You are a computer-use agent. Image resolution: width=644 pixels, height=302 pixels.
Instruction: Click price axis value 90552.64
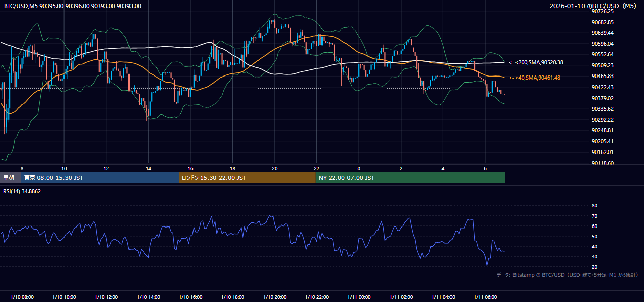[602, 54]
